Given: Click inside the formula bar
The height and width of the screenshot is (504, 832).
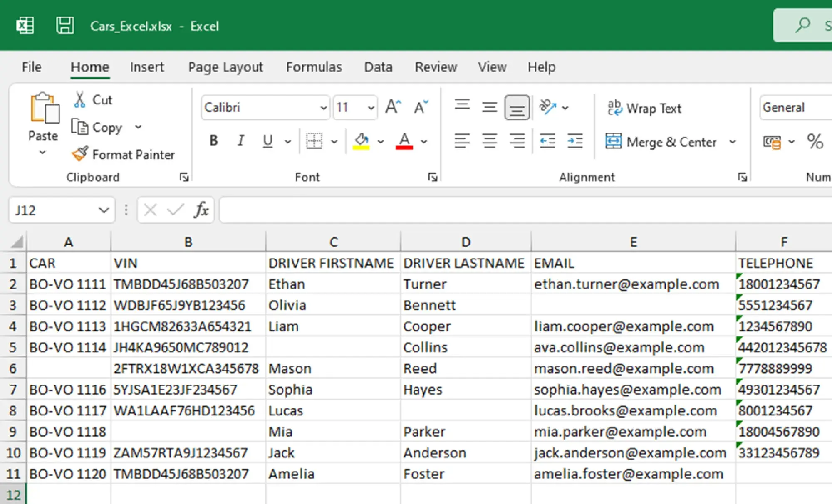Looking at the screenshot, I should coord(526,210).
